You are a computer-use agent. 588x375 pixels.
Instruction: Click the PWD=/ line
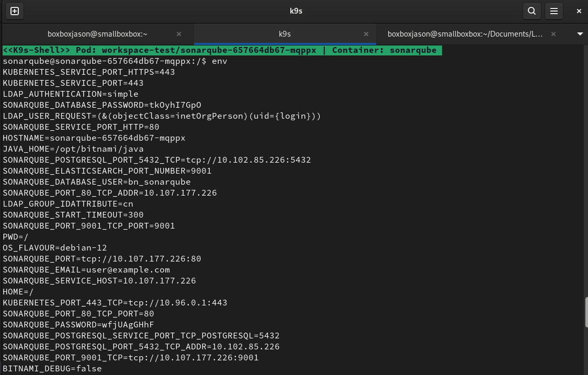(x=15, y=237)
